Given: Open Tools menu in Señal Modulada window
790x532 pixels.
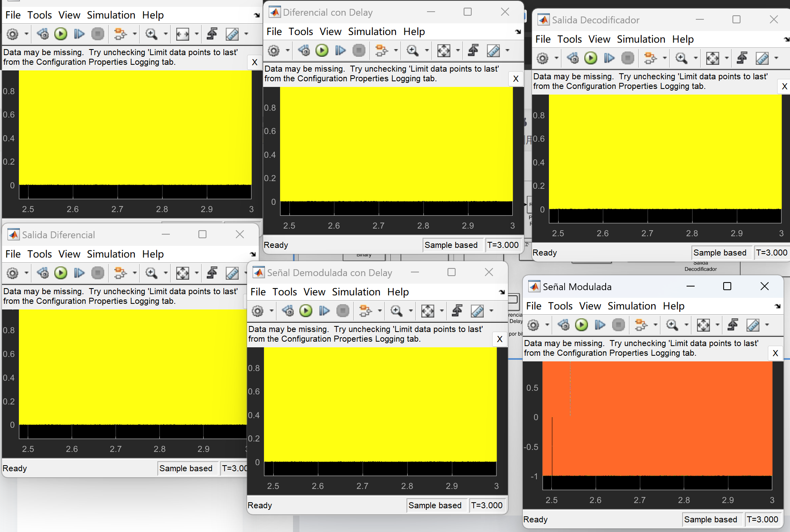Looking at the screenshot, I should tap(560, 306).
